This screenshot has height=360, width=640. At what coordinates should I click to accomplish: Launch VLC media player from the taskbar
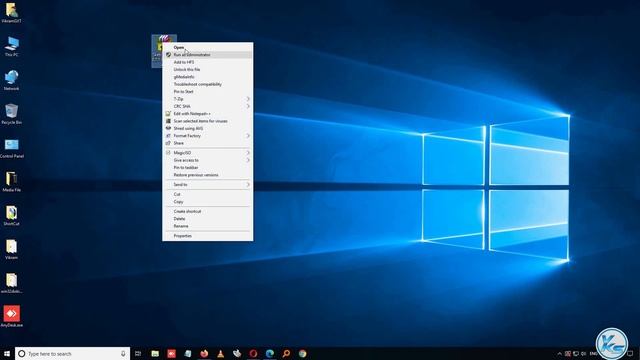coord(220,353)
